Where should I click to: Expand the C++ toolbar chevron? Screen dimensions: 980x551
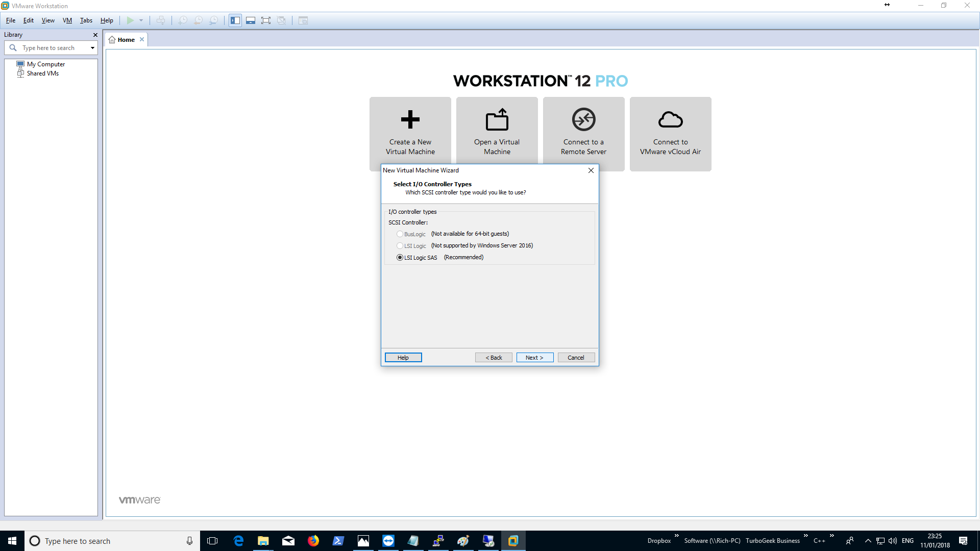[x=832, y=536]
